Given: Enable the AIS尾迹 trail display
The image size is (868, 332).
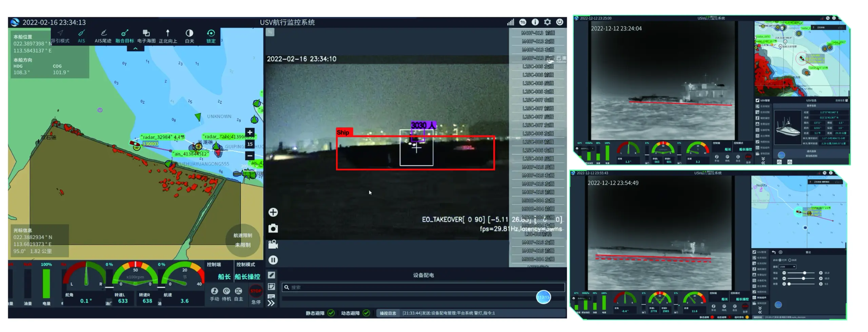Looking at the screenshot, I should click(103, 36).
